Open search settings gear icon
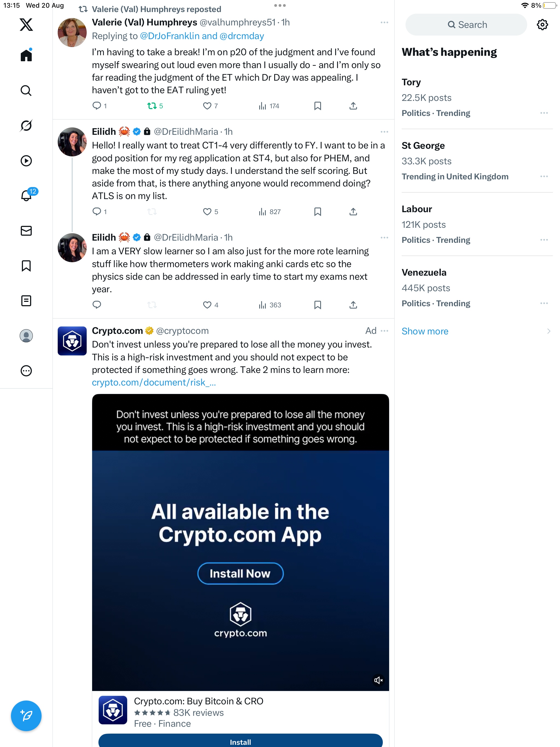Image resolution: width=560 pixels, height=747 pixels. [x=542, y=25]
